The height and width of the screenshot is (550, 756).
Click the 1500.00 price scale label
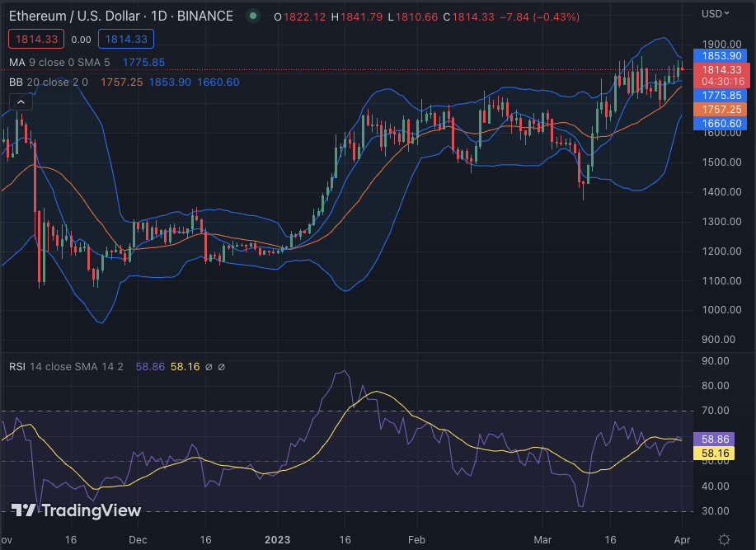tap(721, 162)
